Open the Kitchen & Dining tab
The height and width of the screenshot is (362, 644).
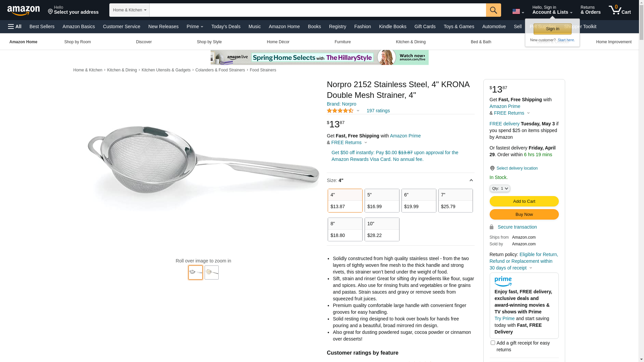(411, 42)
